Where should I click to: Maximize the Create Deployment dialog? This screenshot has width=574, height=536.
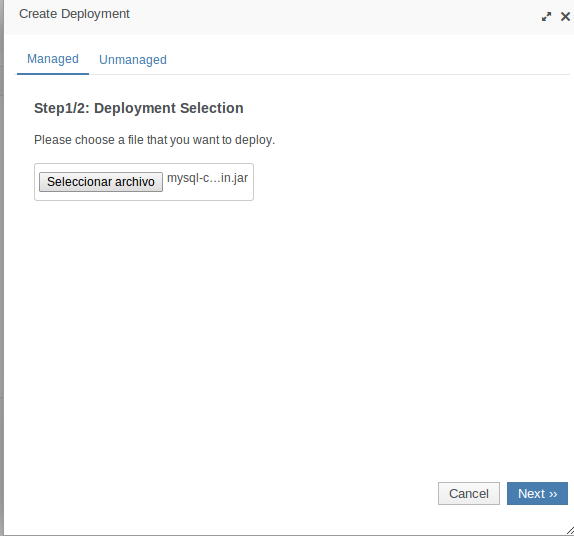point(546,17)
